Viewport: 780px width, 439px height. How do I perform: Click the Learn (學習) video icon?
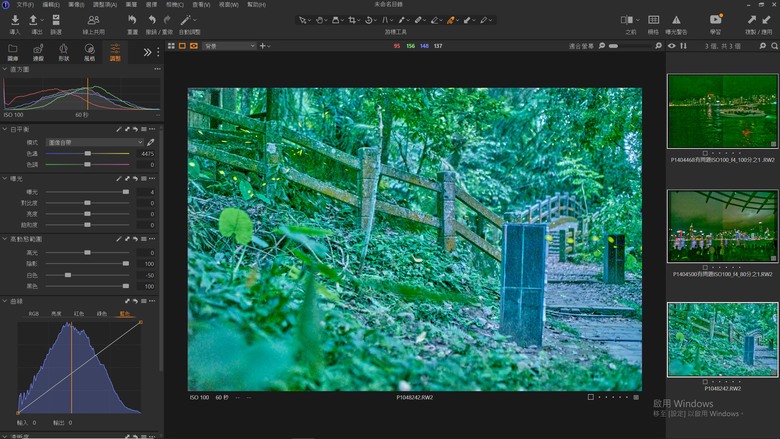[x=715, y=20]
